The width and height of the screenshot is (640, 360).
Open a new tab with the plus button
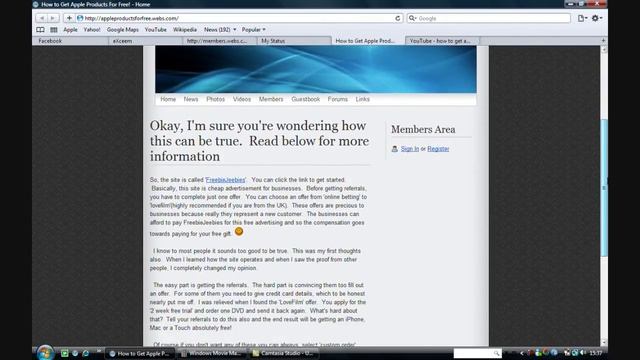click(x=603, y=41)
